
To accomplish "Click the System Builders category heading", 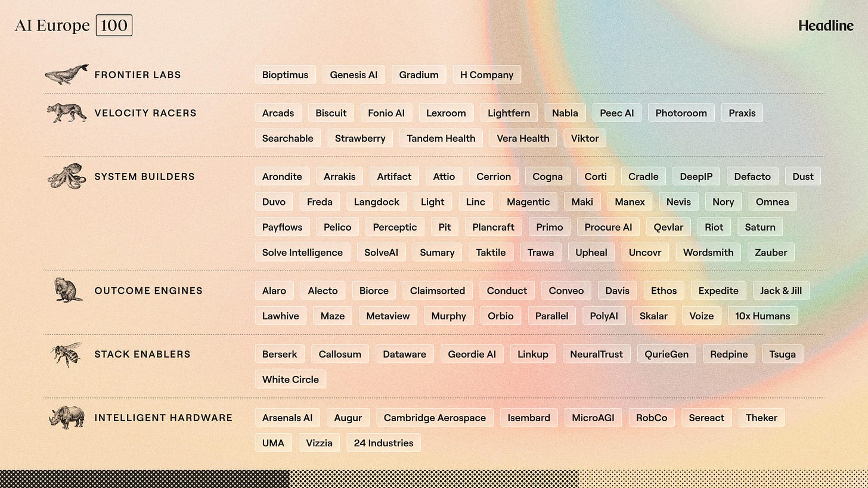I will tap(145, 176).
